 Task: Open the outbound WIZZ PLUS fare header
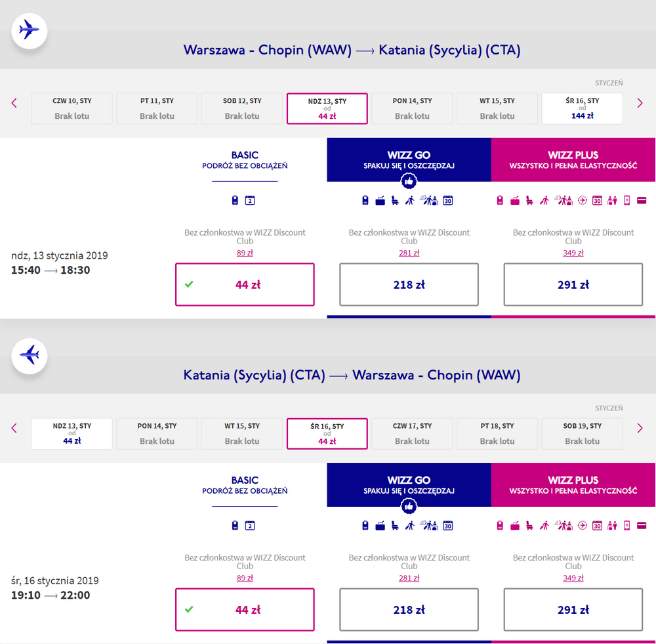pyautogui.click(x=573, y=160)
